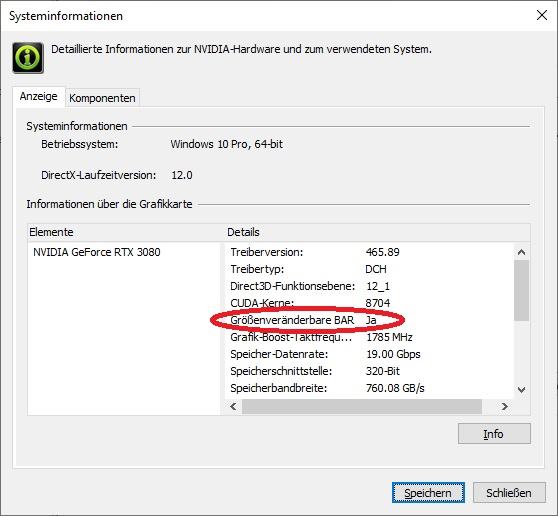Screen dimensions: 558x516
Task: Click the 320-Bit memory interface value
Action: pyautogui.click(x=383, y=372)
